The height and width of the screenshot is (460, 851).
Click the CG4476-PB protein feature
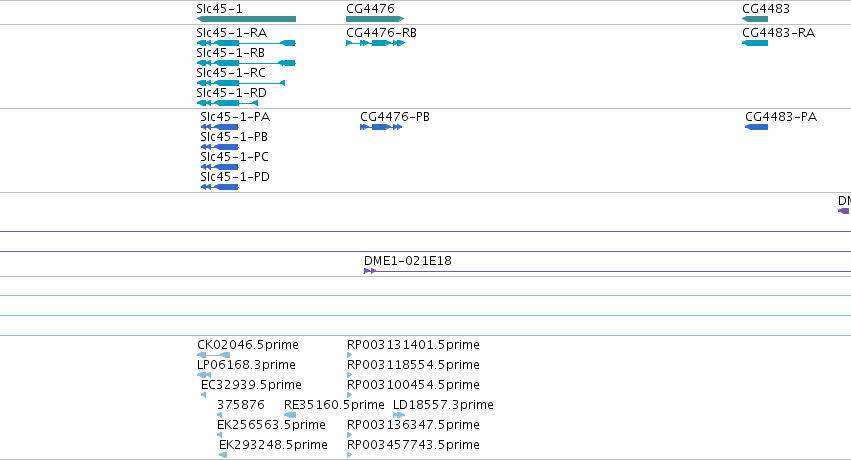[381, 127]
